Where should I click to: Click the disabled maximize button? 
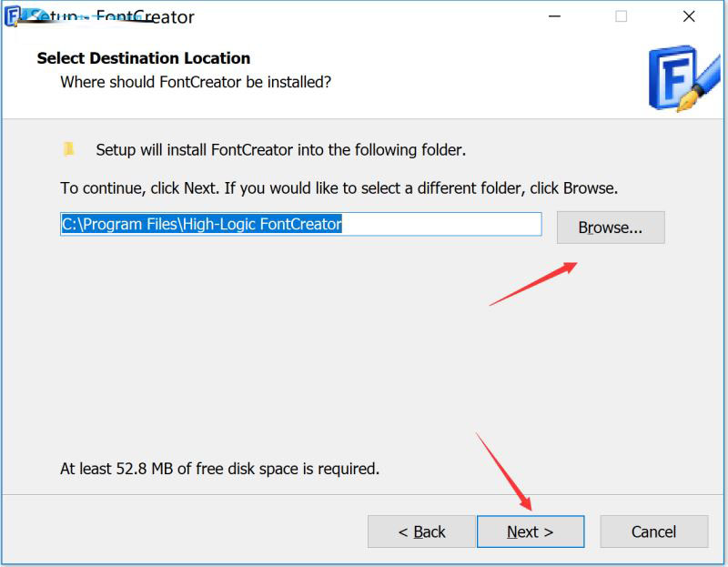click(x=622, y=16)
